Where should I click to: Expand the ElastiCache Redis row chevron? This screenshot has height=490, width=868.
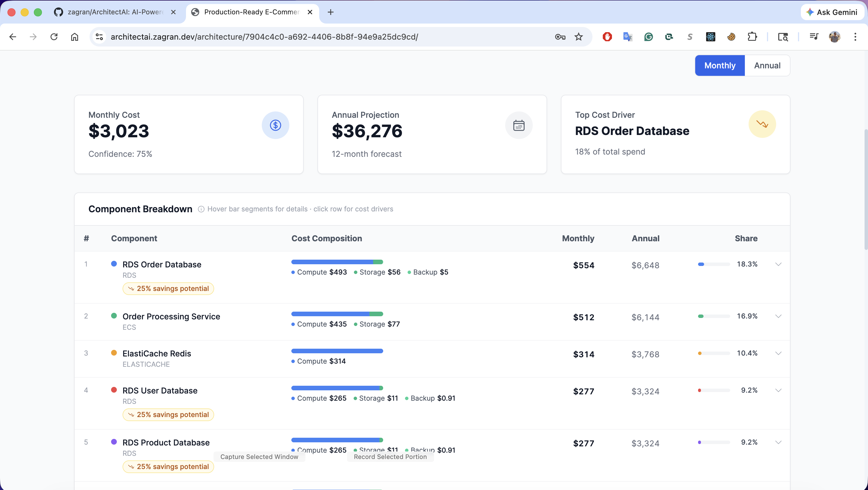[778, 353]
